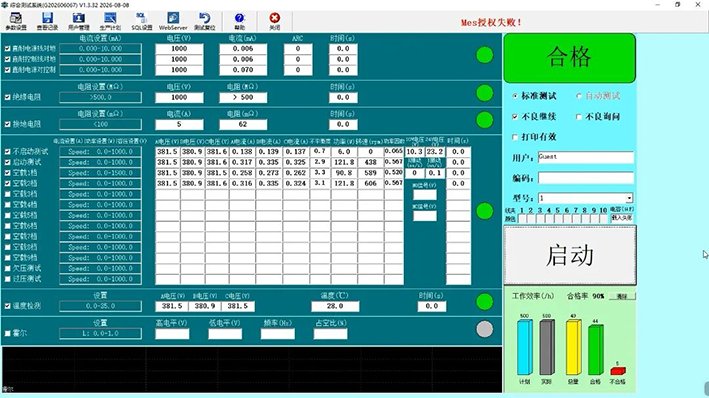Screen dimensions: 709x398
Task: Click black waveform display area
Action: 252,370
